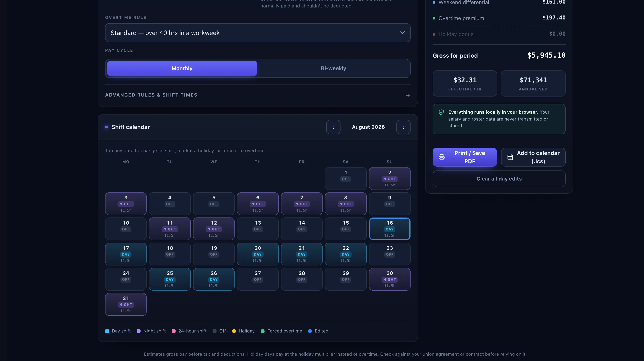644x361 pixels.
Task: Click the shield icon in privacy notice
Action: tap(441, 112)
